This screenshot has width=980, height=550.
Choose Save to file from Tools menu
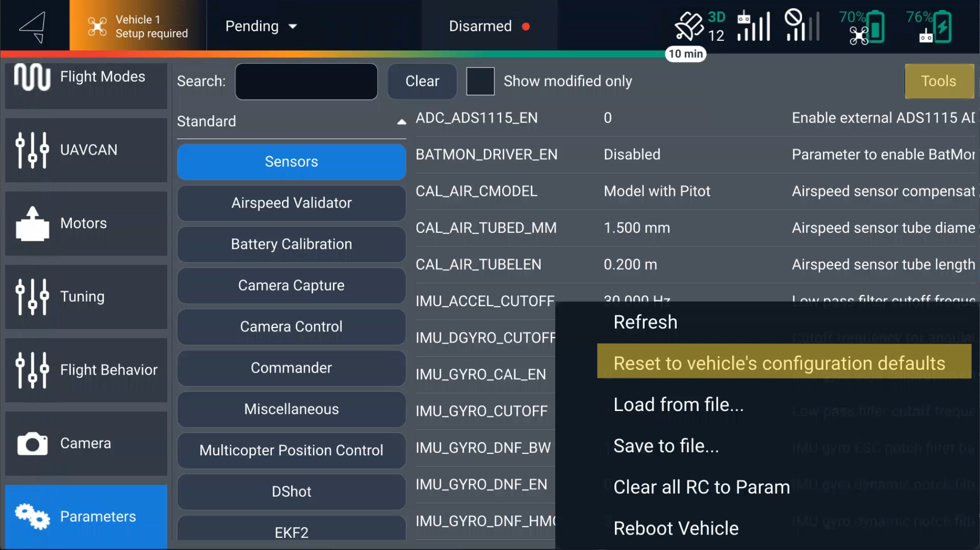(x=666, y=446)
